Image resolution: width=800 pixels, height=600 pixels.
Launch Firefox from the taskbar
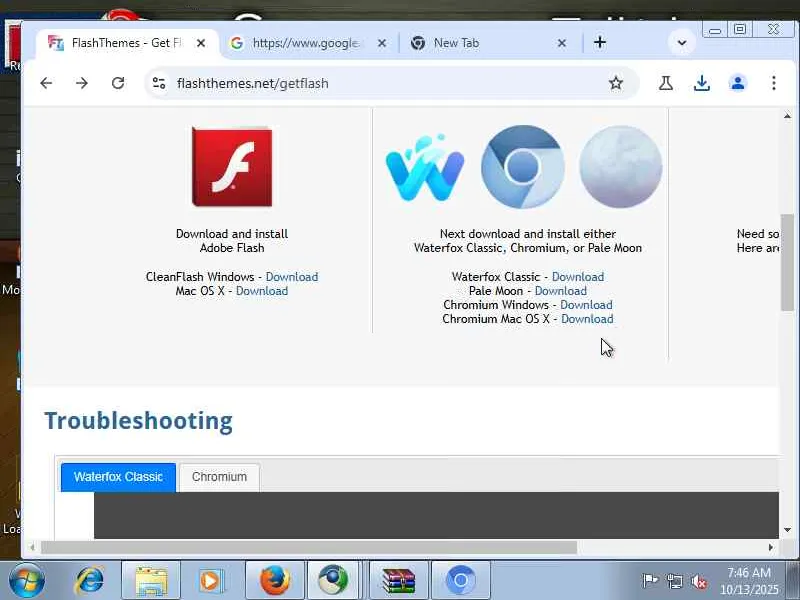tap(275, 581)
